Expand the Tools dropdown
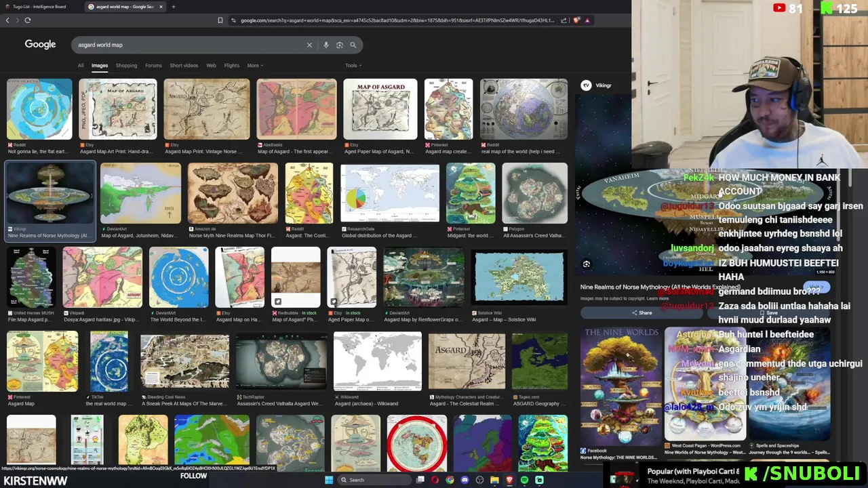The width and height of the screenshot is (868, 488). (x=353, y=66)
